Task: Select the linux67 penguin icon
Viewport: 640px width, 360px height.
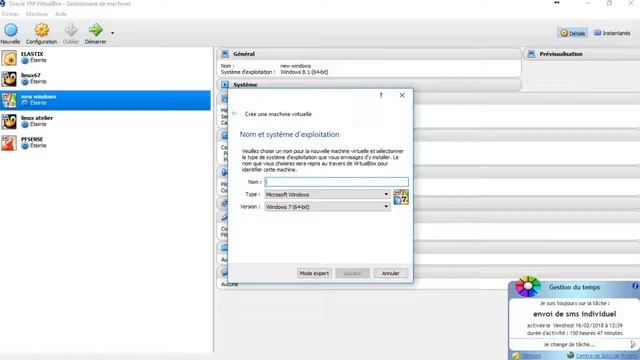Action: 9,79
